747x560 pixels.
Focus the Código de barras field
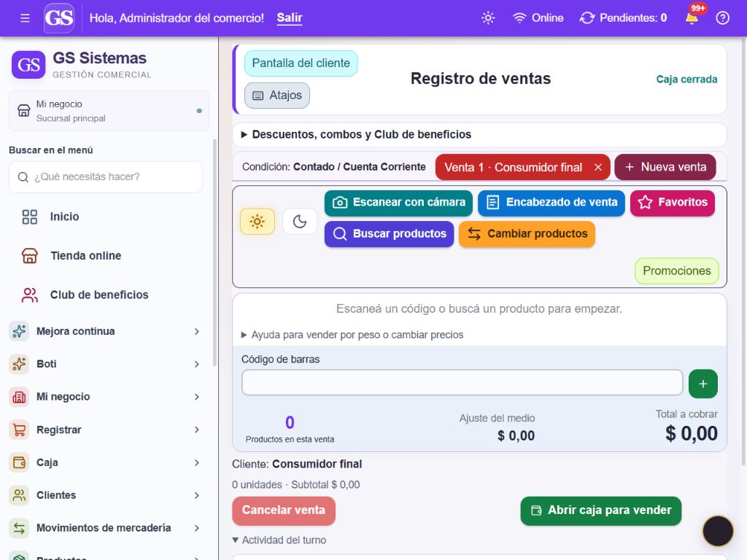coord(462,383)
